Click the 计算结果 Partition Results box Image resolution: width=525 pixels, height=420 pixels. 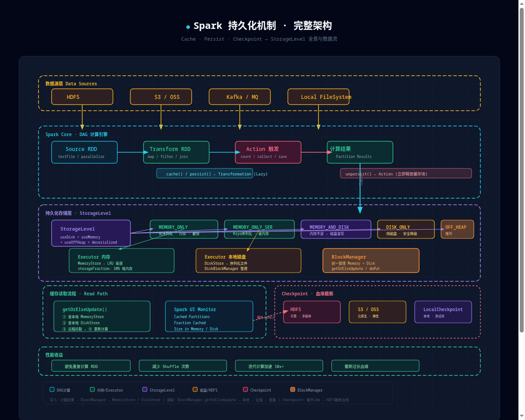pyautogui.click(x=360, y=152)
